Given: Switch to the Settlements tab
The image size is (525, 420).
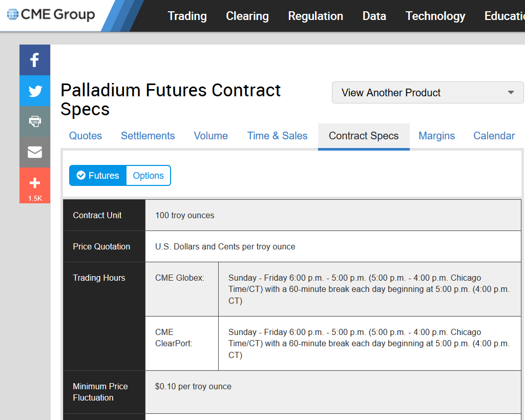Looking at the screenshot, I should 148,136.
